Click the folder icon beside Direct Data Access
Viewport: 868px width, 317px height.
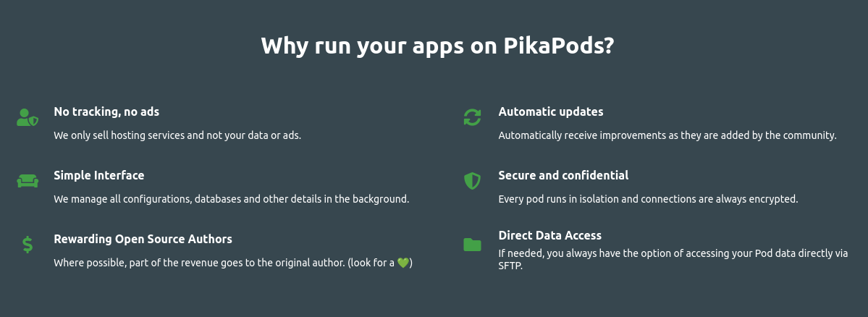[472, 245]
